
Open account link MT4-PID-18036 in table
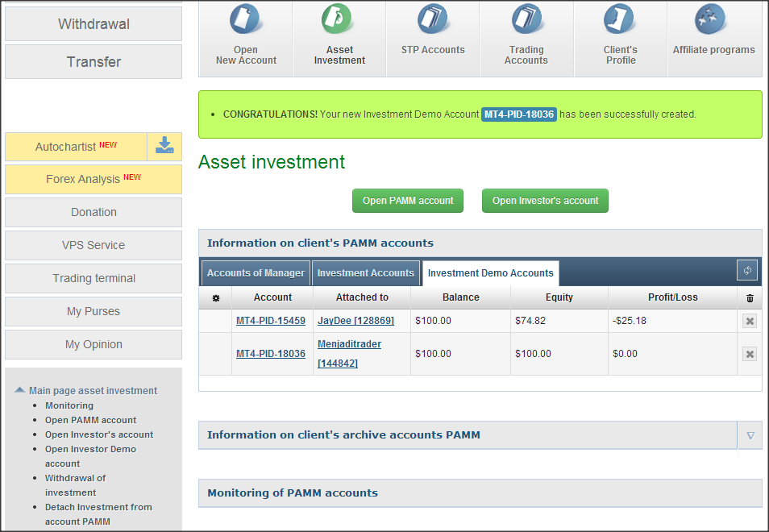pyautogui.click(x=271, y=354)
